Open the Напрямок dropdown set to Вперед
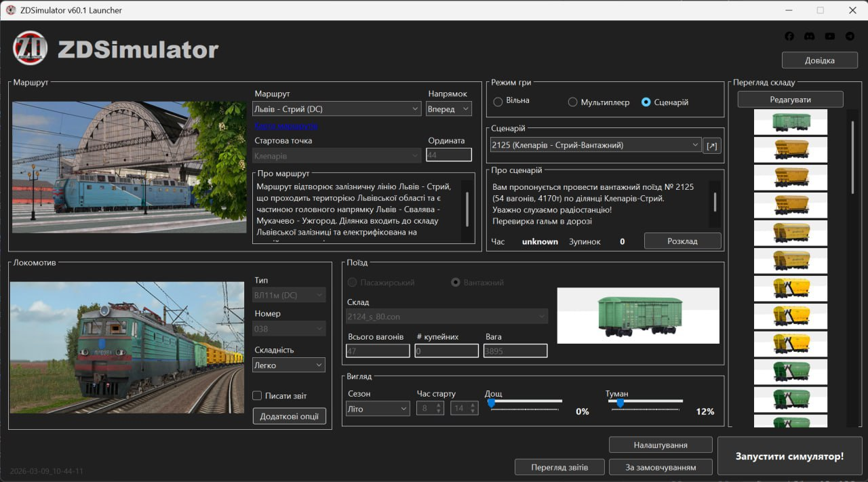868x482 pixels. click(x=448, y=109)
